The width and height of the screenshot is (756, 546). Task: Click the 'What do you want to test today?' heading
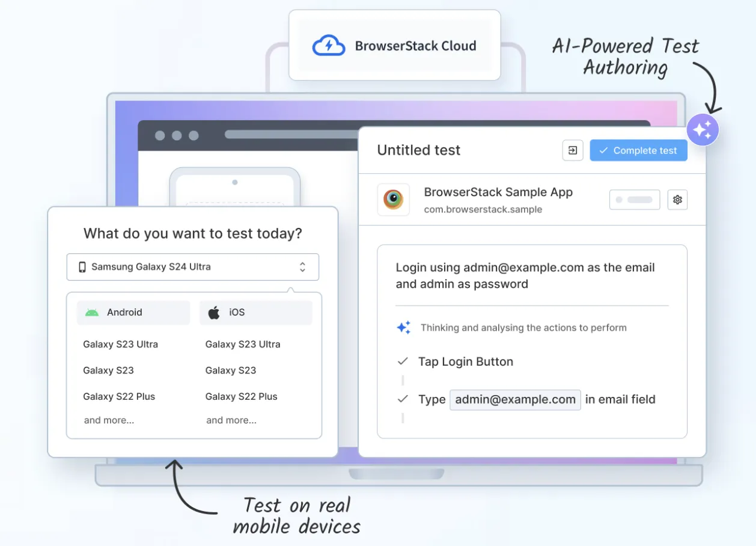click(x=193, y=233)
